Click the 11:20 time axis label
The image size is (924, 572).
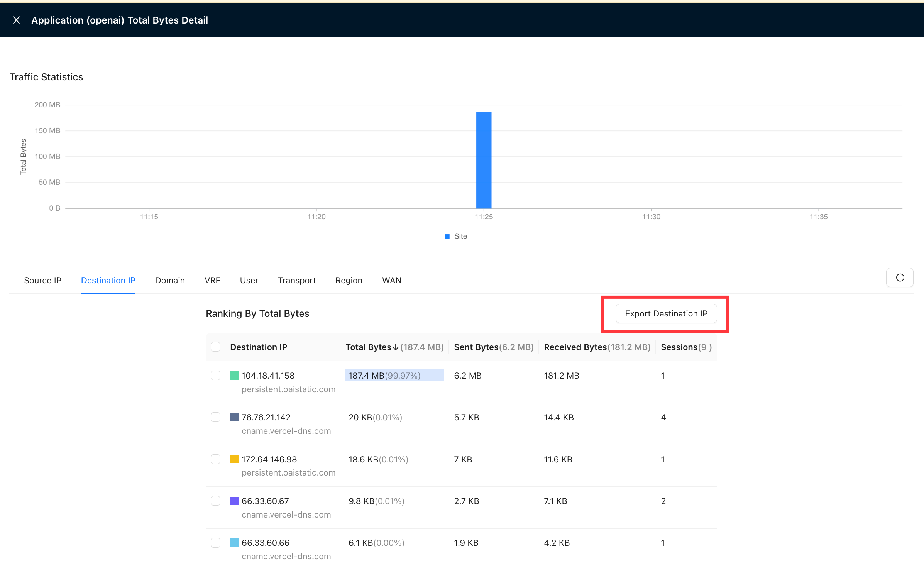point(316,217)
